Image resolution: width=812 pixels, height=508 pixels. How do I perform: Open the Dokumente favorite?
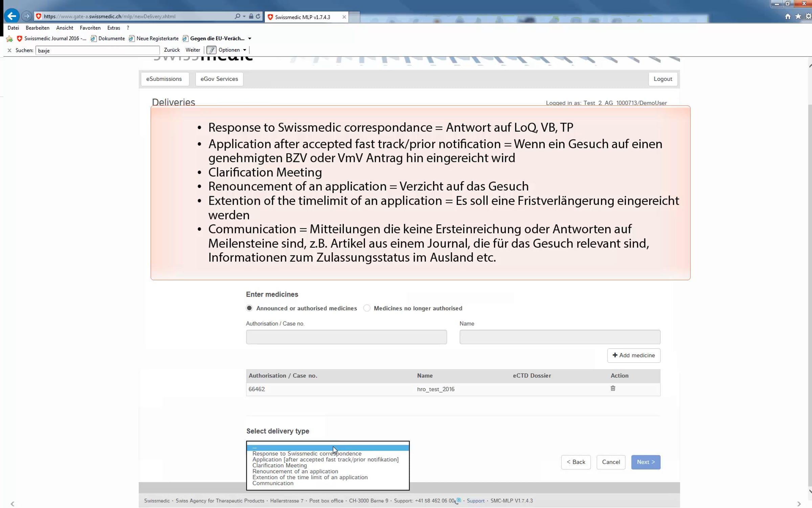108,39
